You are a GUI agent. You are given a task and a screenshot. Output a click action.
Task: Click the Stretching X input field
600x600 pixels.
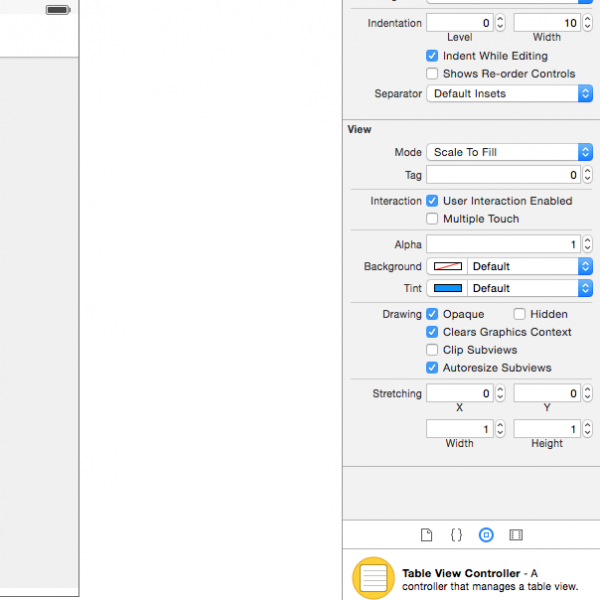pyautogui.click(x=459, y=394)
